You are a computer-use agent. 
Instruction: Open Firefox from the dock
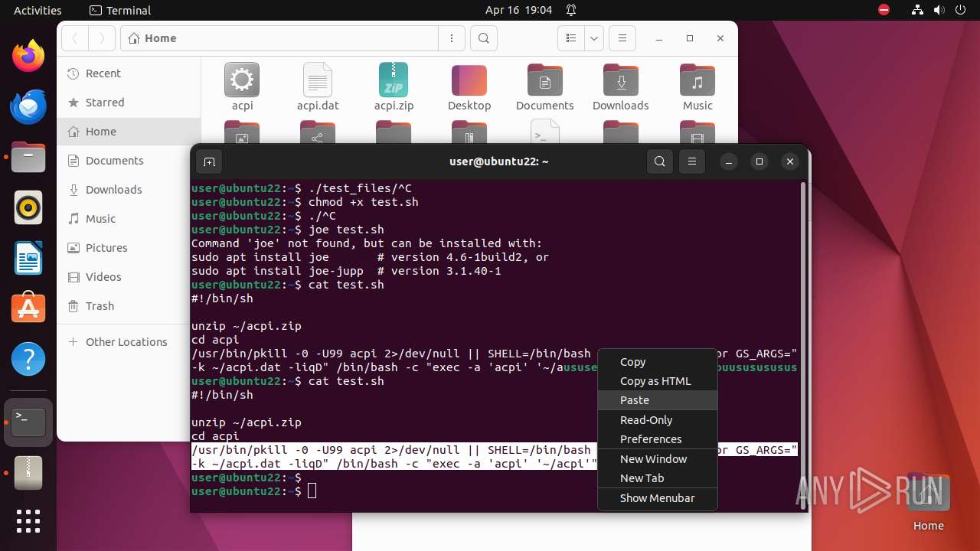pos(28,57)
